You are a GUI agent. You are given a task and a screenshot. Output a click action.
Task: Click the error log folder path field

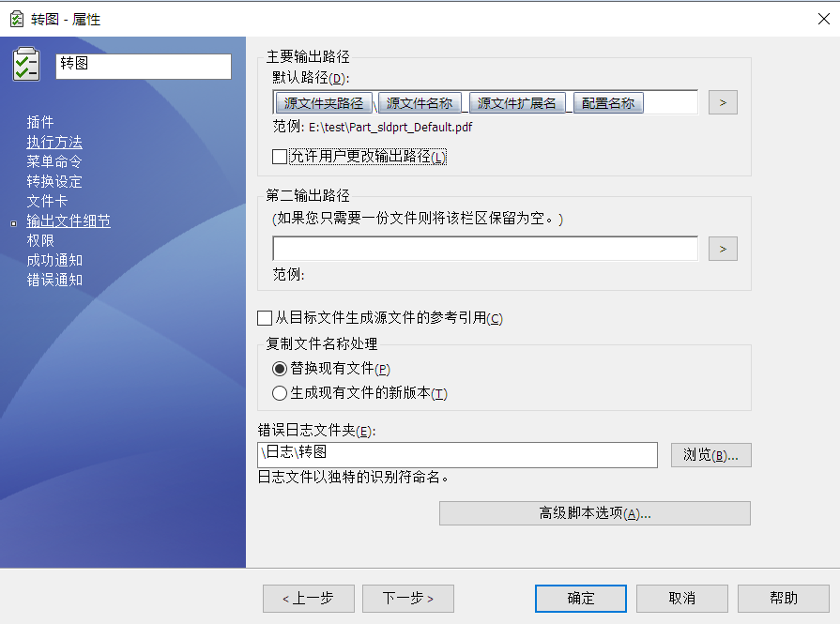(458, 455)
